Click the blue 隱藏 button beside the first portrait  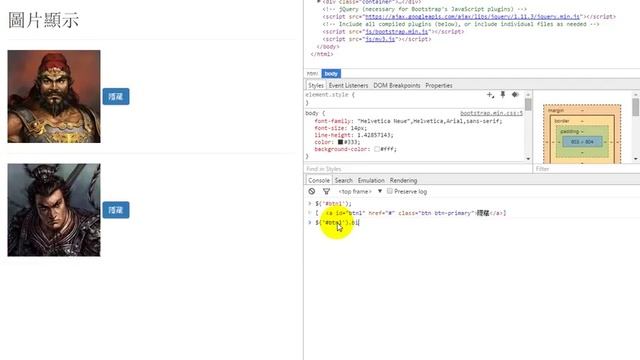(116, 96)
